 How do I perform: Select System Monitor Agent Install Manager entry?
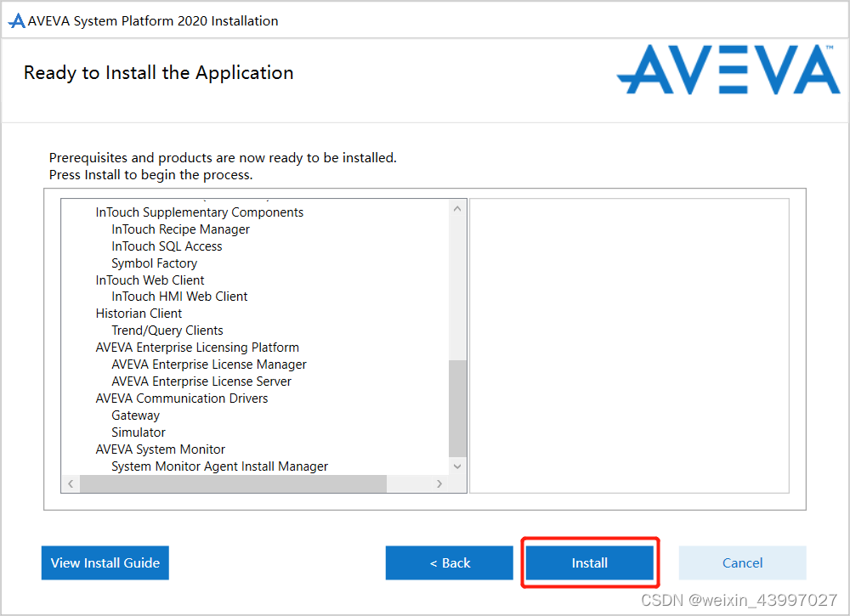219,466
